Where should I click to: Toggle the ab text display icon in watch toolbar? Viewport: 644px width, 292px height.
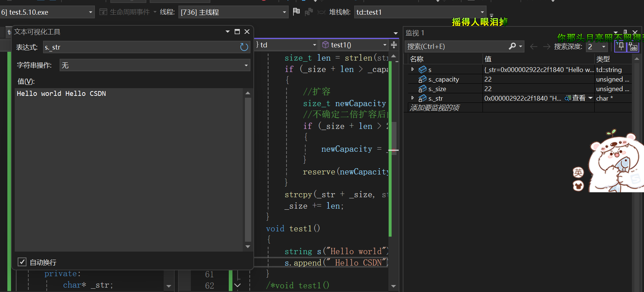click(633, 47)
